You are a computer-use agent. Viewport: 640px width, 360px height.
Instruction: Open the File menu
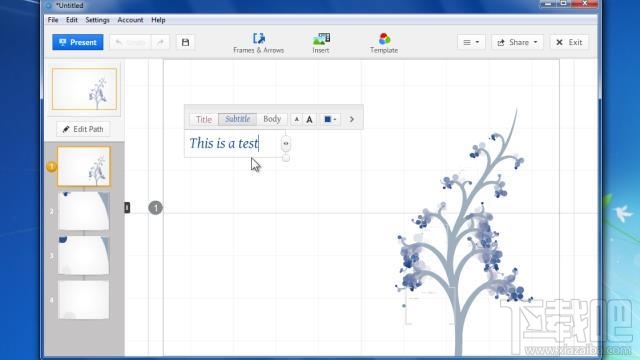click(x=53, y=20)
